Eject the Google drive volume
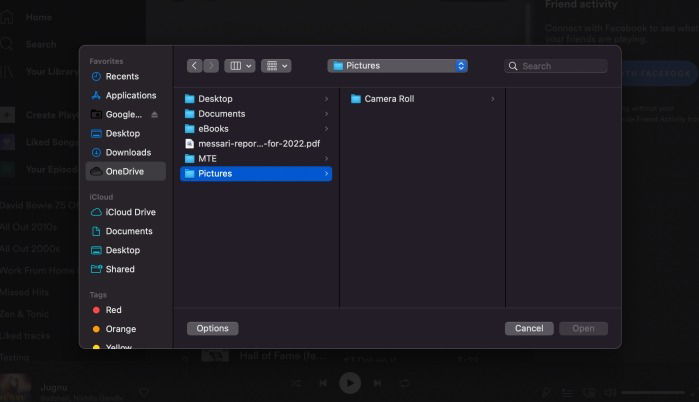699x402 pixels. pyautogui.click(x=154, y=115)
